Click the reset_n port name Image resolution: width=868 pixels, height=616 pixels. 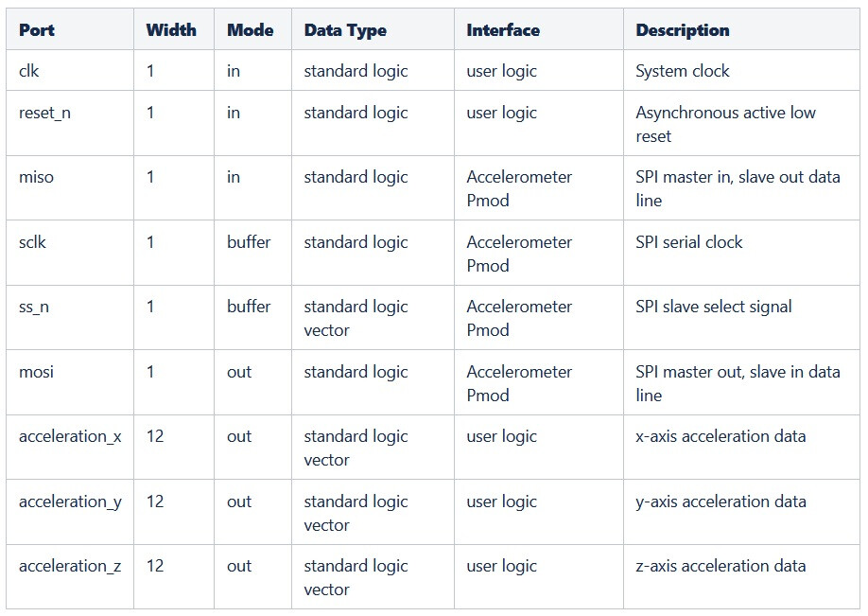pos(44,113)
